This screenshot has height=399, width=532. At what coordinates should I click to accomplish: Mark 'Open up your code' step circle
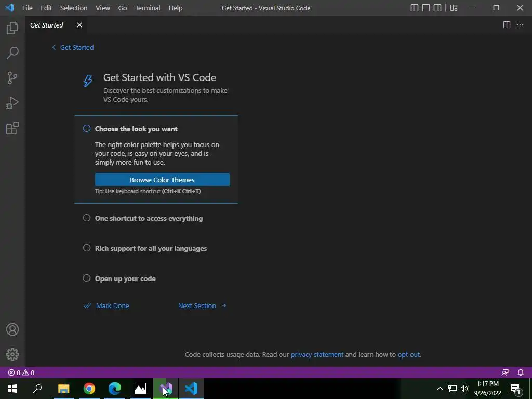click(x=87, y=278)
